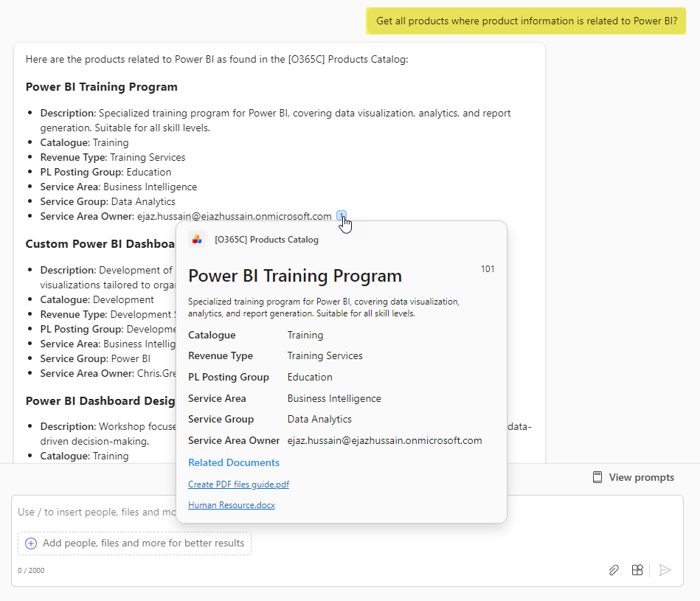Click the View prompts notebook icon
The height and width of the screenshot is (601, 700).
[597, 477]
